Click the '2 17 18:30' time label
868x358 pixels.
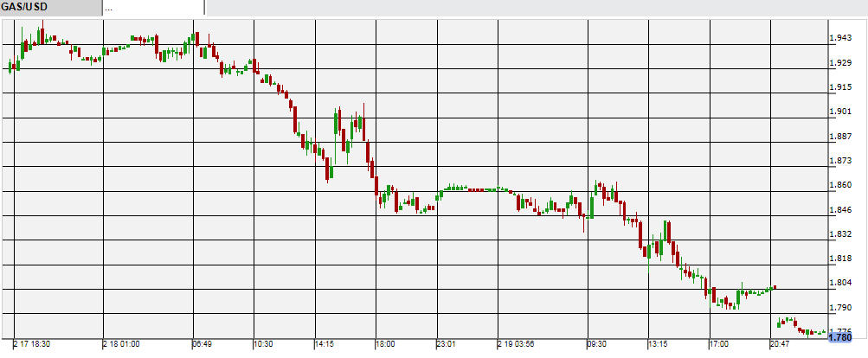(x=31, y=343)
